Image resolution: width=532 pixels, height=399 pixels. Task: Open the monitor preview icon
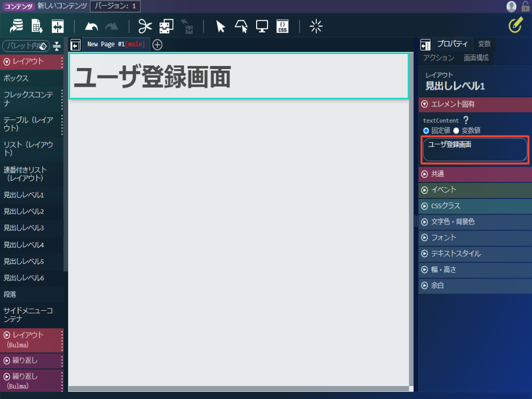[x=262, y=26]
